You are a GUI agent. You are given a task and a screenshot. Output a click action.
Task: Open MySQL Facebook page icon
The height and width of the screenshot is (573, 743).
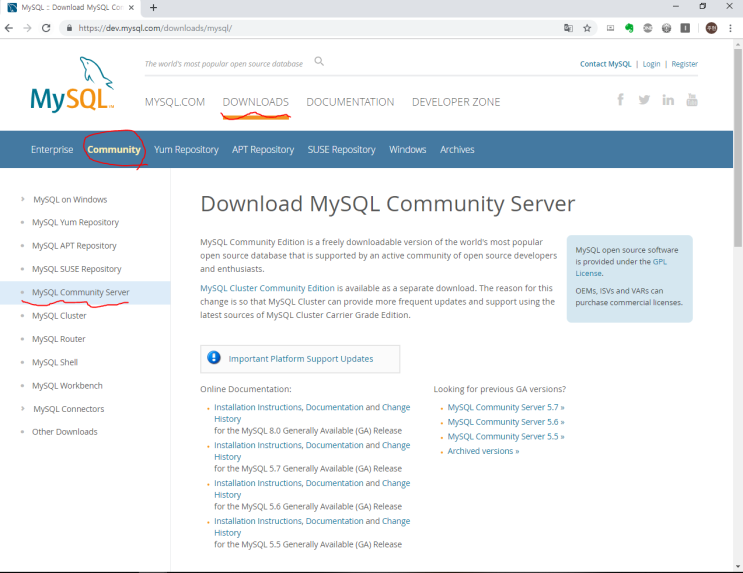point(620,100)
